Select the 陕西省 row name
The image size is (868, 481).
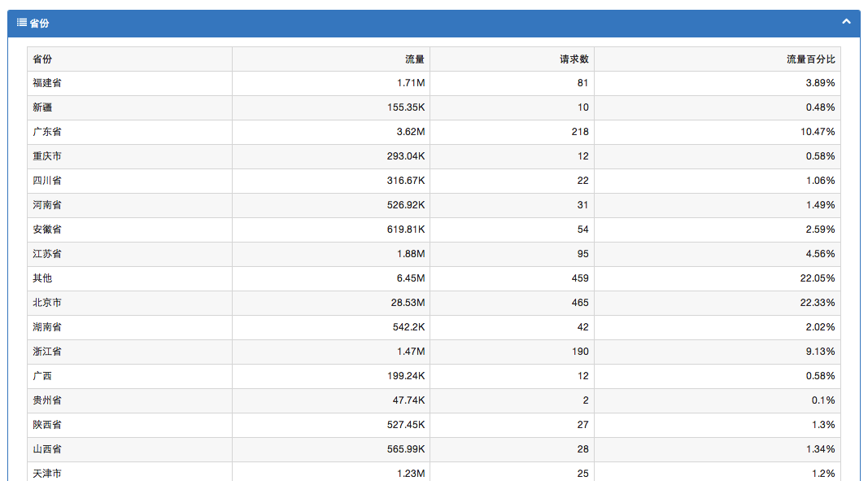click(x=47, y=425)
